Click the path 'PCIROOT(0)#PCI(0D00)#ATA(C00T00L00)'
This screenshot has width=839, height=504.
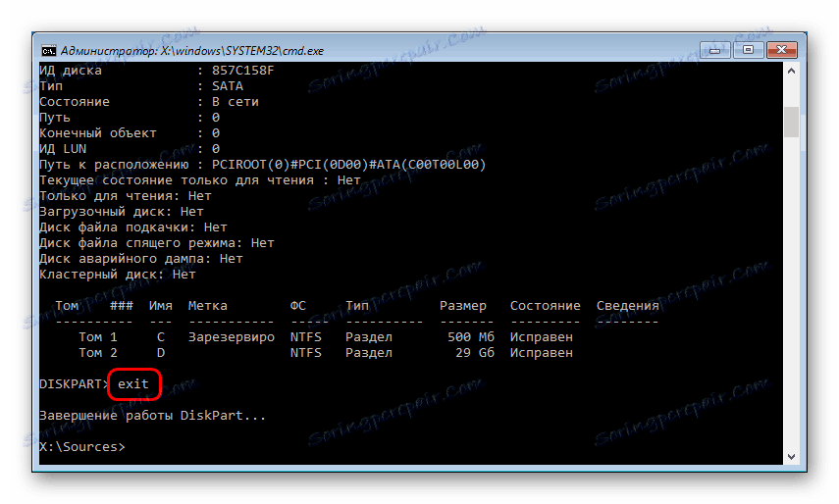click(x=349, y=165)
